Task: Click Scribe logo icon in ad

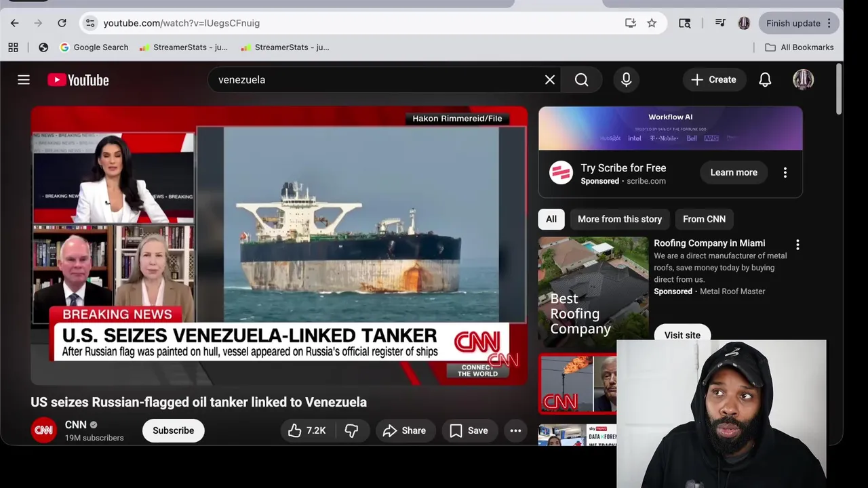Action: 561,173
